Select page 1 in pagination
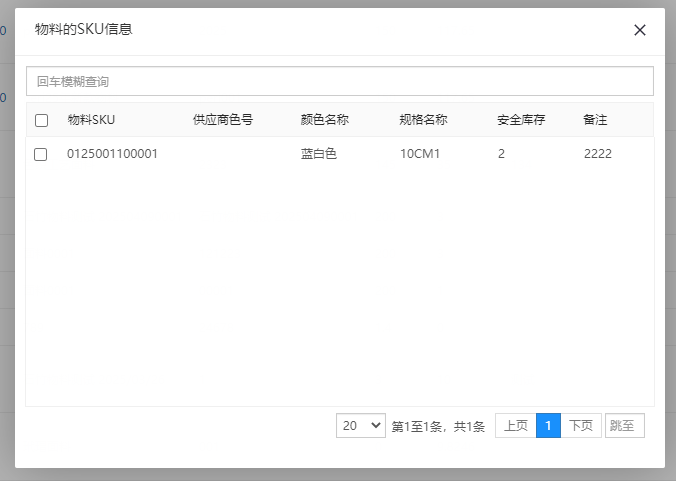 (x=548, y=426)
